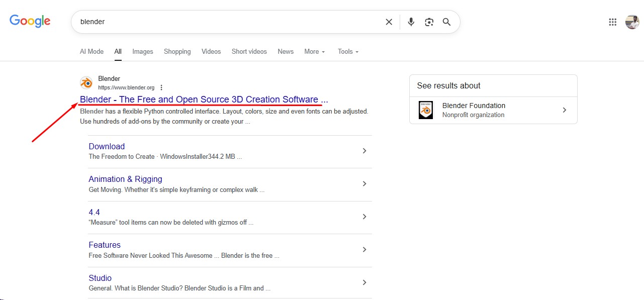The width and height of the screenshot is (644, 300).
Task: Open the Google apps grid
Action: coord(612,22)
